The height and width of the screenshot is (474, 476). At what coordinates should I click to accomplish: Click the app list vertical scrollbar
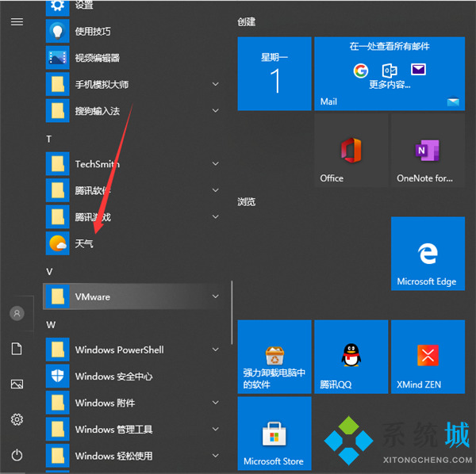point(232,312)
